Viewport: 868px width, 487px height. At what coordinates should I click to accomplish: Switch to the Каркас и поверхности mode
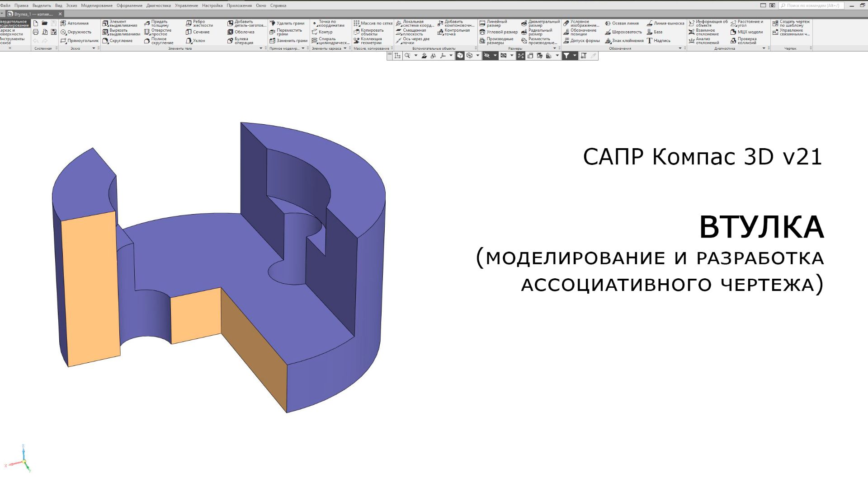pyautogui.click(x=14, y=33)
